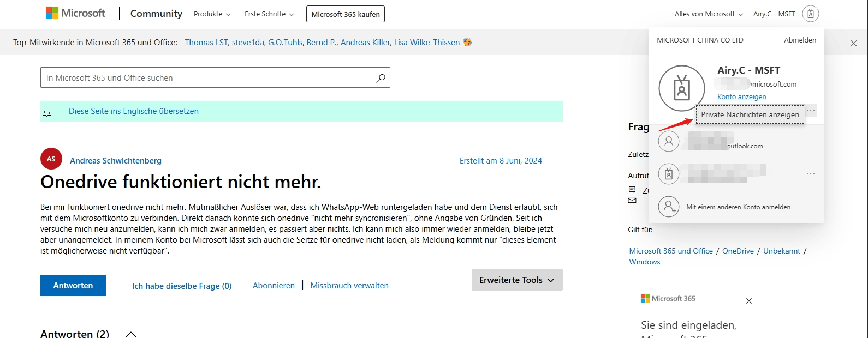Click the add account person icon
This screenshot has height=338, width=868.
669,207
